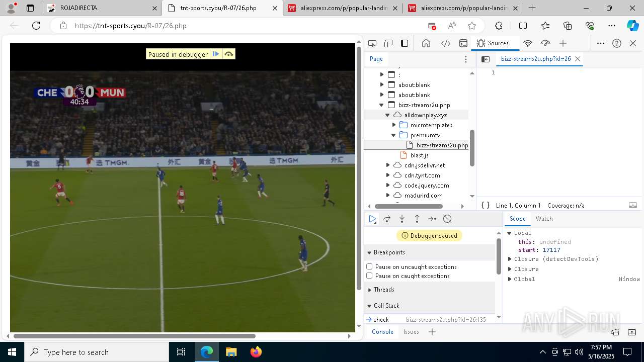Click Step into next function icon
The image size is (644, 362).
pos(402,219)
